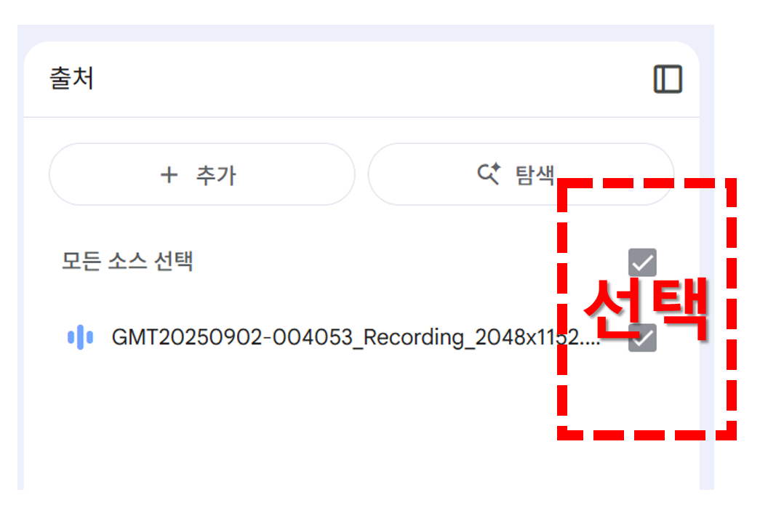Click the 출처 panel title
Viewport: 768px width, 532px height.
click(71, 78)
